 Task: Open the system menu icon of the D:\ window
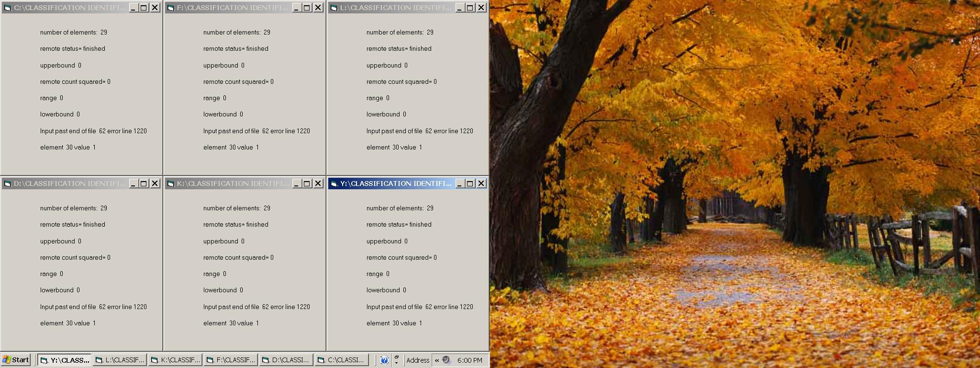[x=8, y=184]
